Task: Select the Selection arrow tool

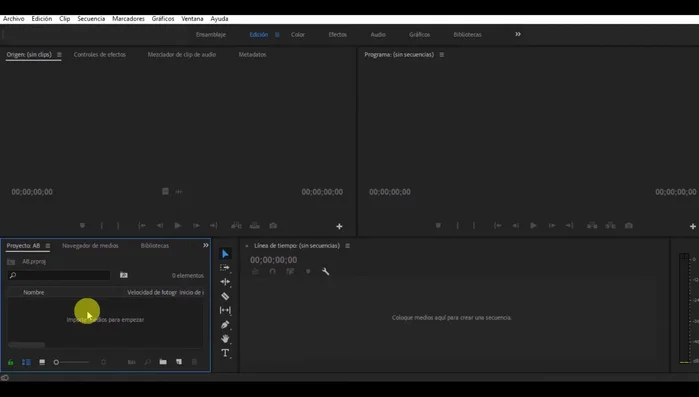Action: [225, 254]
